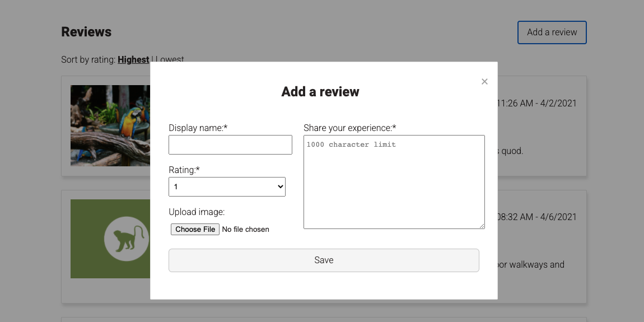Viewport: 644px width, 322px height.
Task: Close the Add a review dialog
Action: [x=484, y=81]
